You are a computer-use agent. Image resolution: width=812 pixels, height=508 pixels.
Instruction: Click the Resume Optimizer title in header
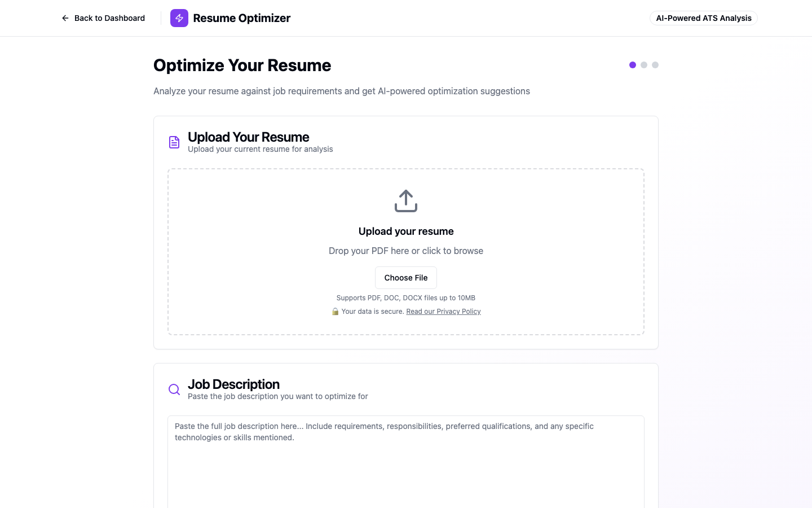[x=241, y=18]
